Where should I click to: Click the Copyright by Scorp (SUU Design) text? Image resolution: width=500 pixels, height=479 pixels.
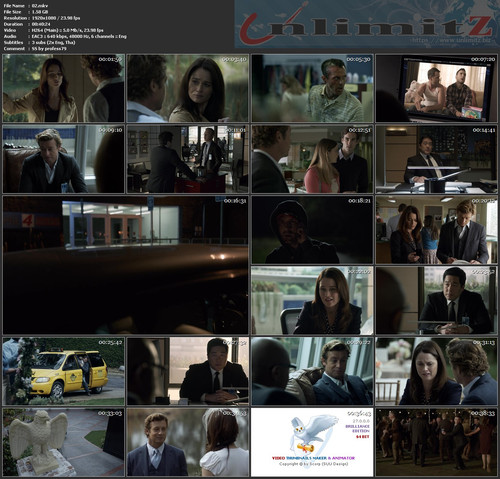click(x=314, y=464)
